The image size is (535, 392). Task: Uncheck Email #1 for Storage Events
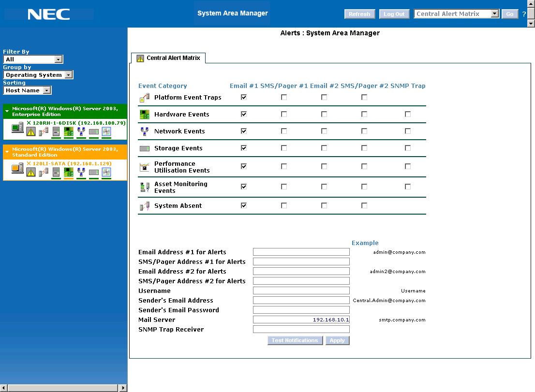(244, 148)
